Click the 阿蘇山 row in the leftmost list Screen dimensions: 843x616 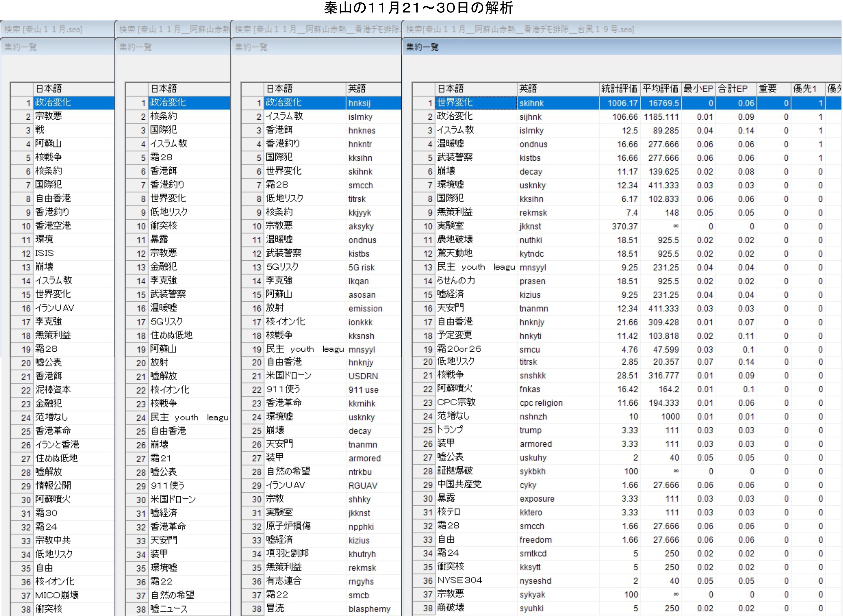tap(49, 143)
